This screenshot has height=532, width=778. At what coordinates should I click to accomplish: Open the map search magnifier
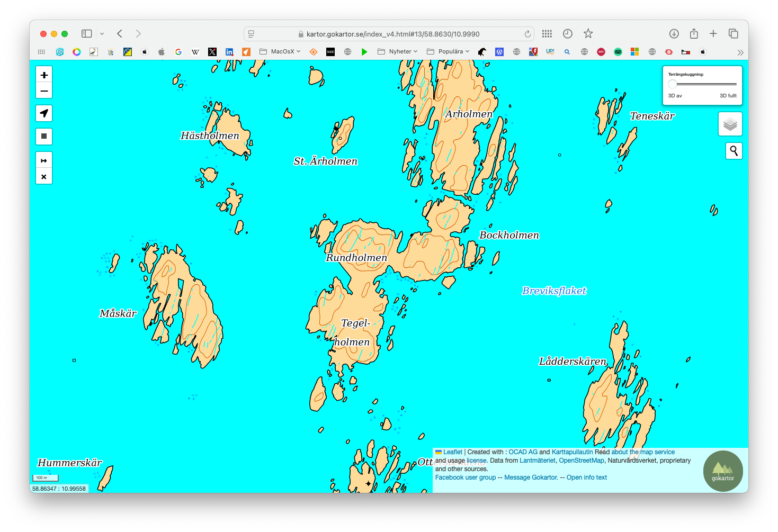point(734,151)
